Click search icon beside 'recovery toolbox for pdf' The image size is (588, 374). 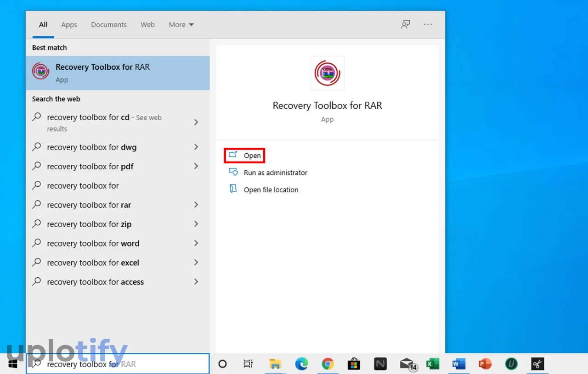pyautogui.click(x=37, y=166)
